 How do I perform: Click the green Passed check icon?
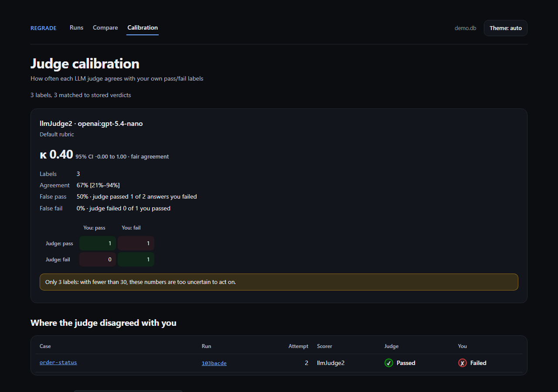click(x=389, y=363)
